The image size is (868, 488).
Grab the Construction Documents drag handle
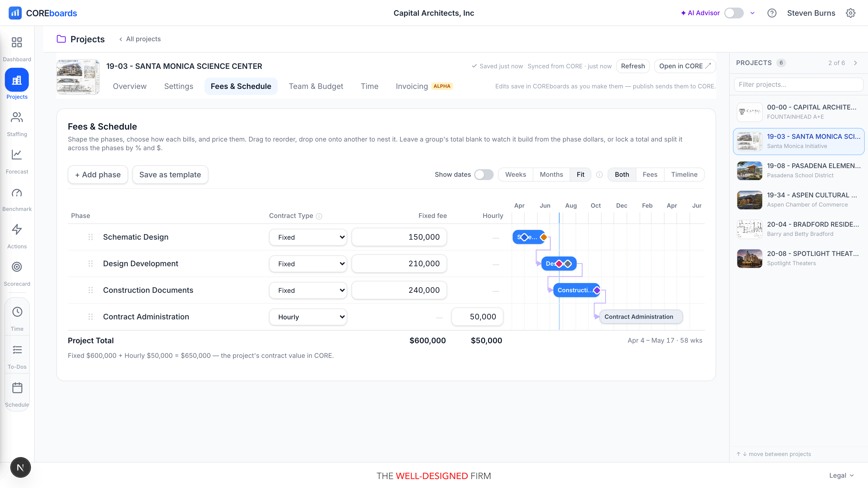pos(90,290)
